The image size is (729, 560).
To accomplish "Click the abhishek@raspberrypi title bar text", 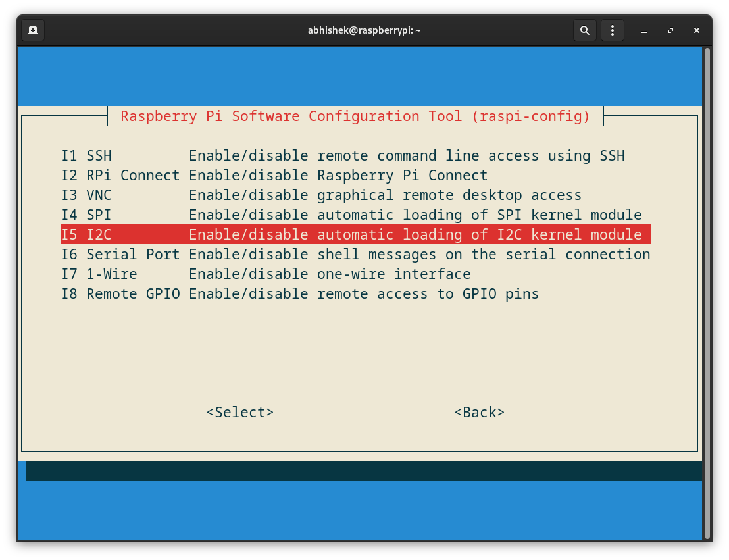I will point(364,30).
